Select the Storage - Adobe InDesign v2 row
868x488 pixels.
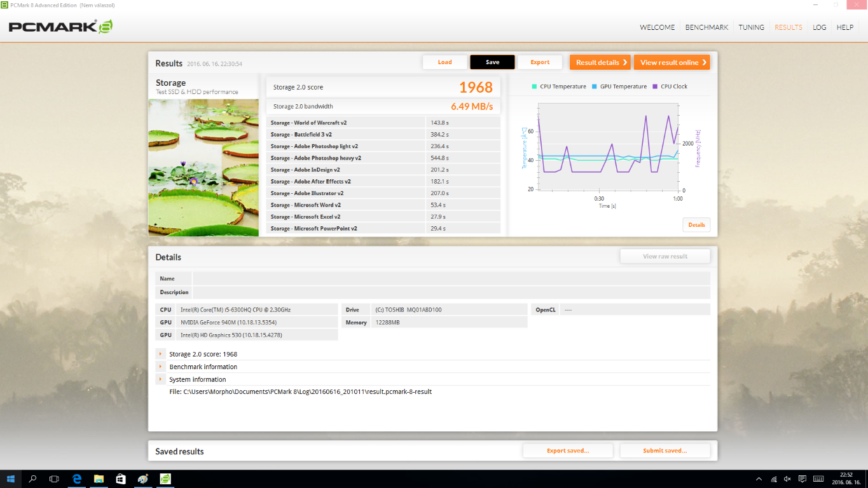[383, 170]
